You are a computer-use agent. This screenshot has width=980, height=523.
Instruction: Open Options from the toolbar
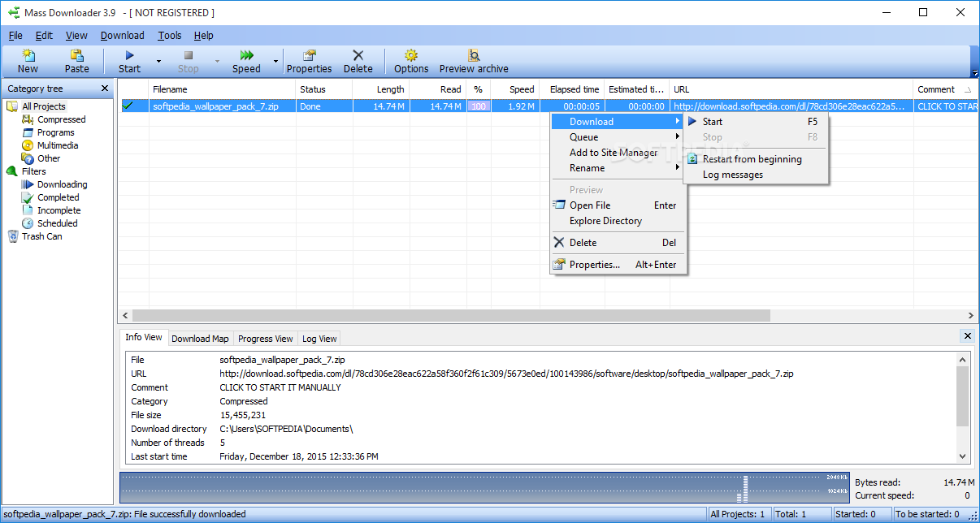coord(411,61)
